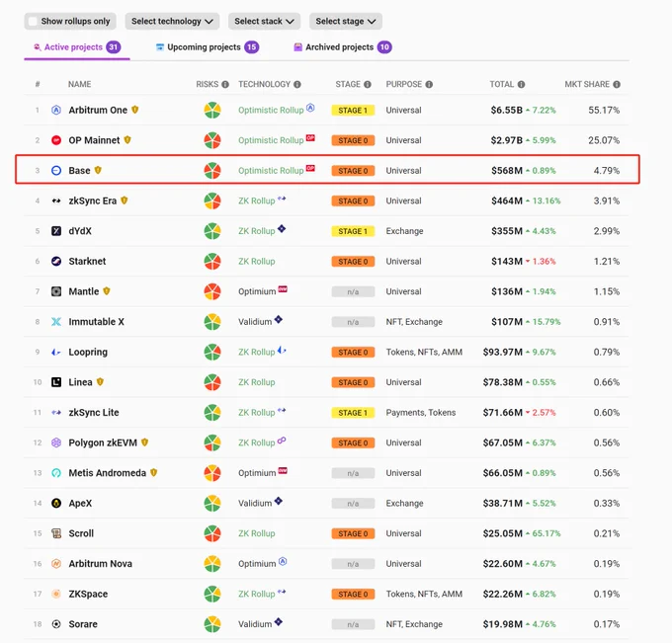Click Validium text in ApeX row
The height and width of the screenshot is (643, 672).
click(x=255, y=504)
